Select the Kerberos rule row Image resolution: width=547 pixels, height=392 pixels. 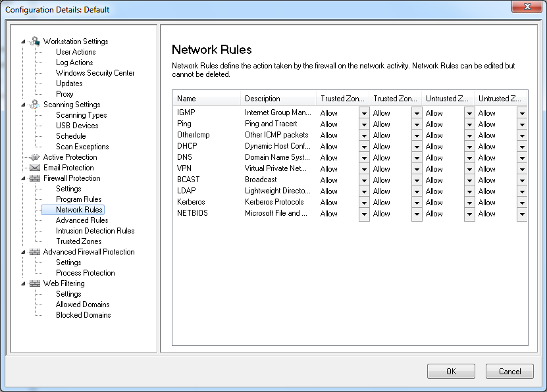[191, 202]
